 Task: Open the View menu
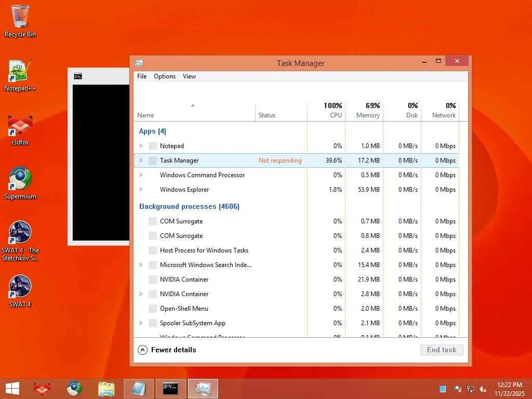click(x=189, y=76)
